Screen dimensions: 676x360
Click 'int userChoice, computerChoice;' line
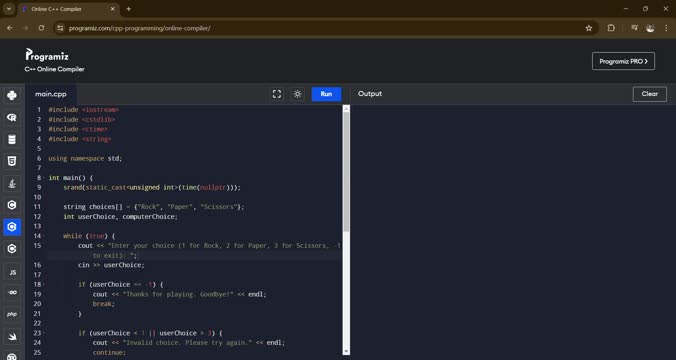pyautogui.click(x=120, y=216)
